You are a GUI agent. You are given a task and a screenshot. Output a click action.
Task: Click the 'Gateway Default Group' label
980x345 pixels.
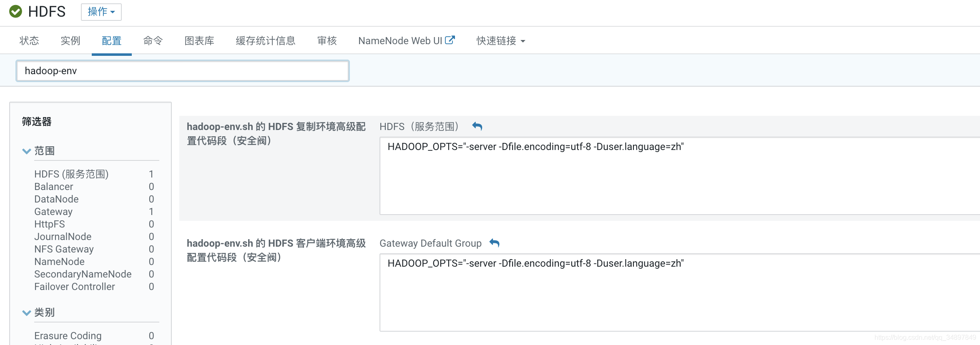point(430,243)
